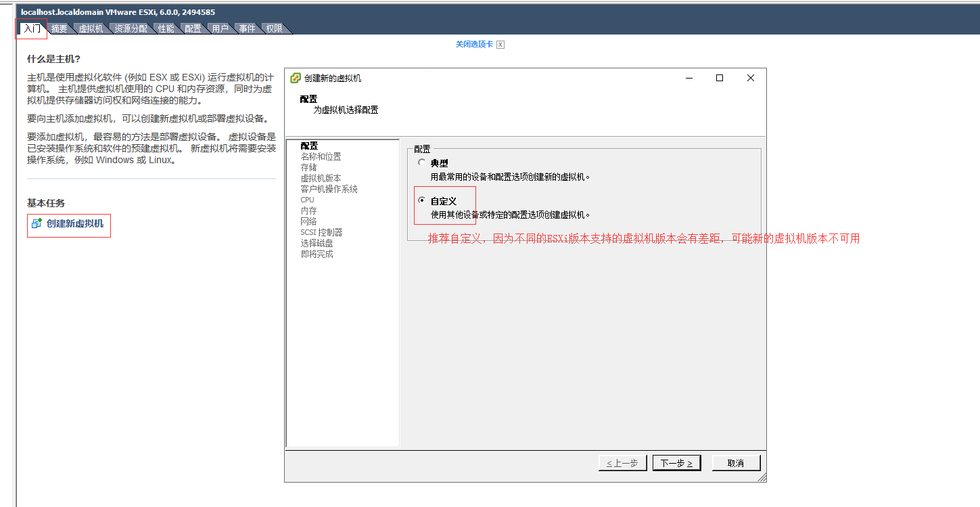Click the localhost.localdomain VMware ESXi title text
Screen dimensions: 980x507
coord(118,12)
